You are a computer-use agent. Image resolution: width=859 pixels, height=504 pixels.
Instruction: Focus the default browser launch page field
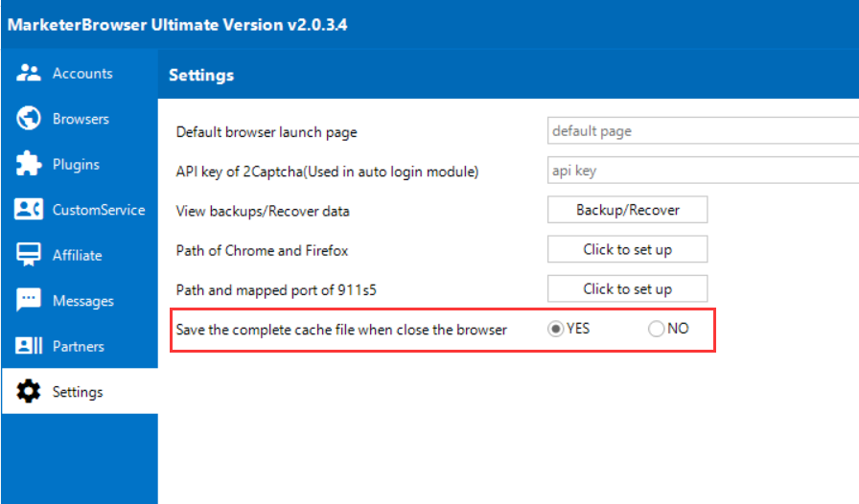702,131
